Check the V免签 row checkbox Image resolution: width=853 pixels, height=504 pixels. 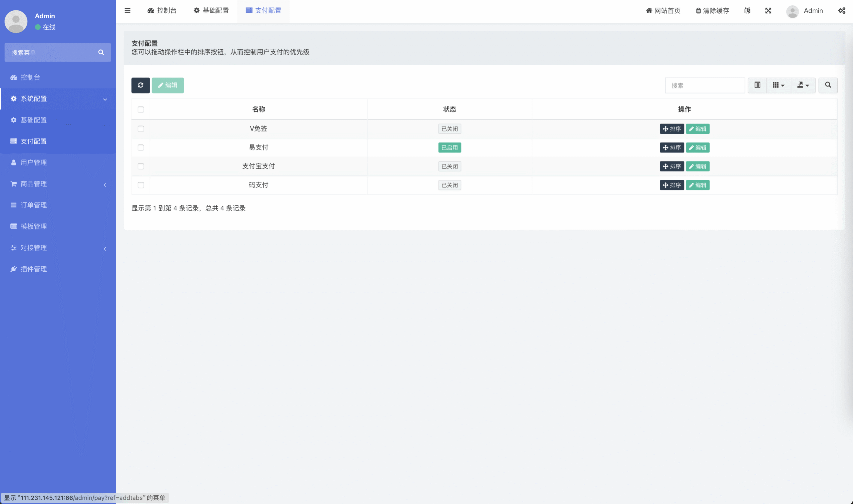(x=141, y=129)
